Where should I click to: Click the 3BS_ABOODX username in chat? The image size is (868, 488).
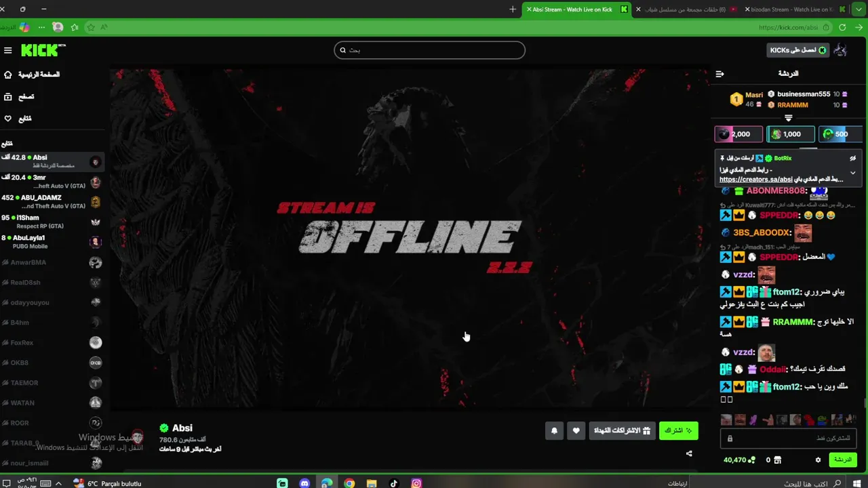click(x=762, y=233)
